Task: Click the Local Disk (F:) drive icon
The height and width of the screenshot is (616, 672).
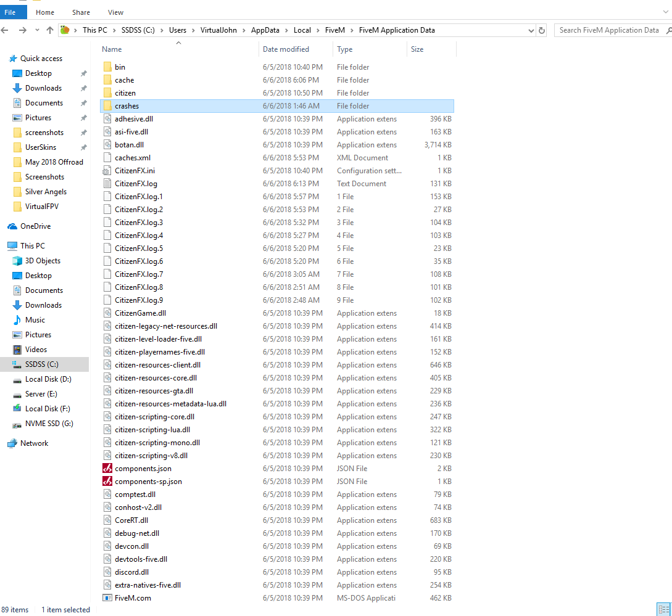Action: [17, 408]
